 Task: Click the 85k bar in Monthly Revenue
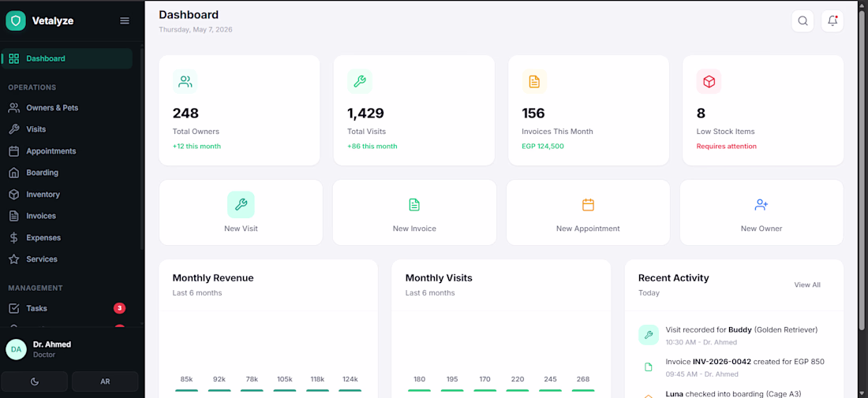pos(186,390)
